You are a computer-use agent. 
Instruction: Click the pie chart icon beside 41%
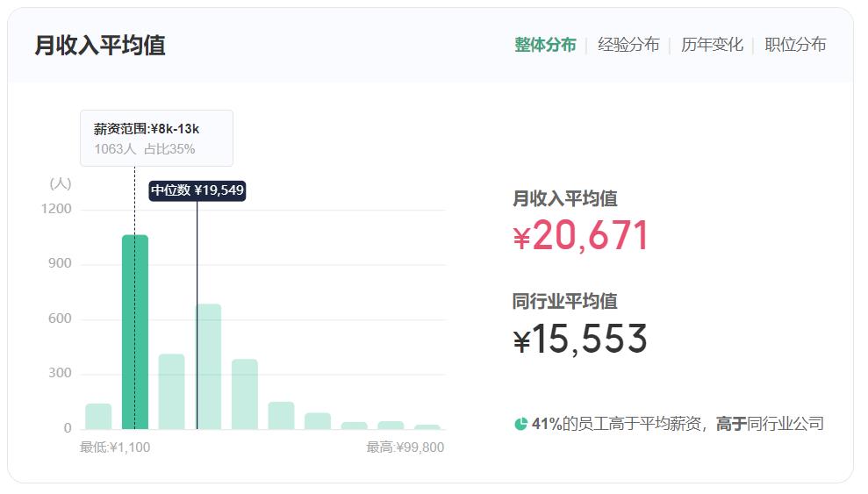pyautogui.click(x=520, y=425)
